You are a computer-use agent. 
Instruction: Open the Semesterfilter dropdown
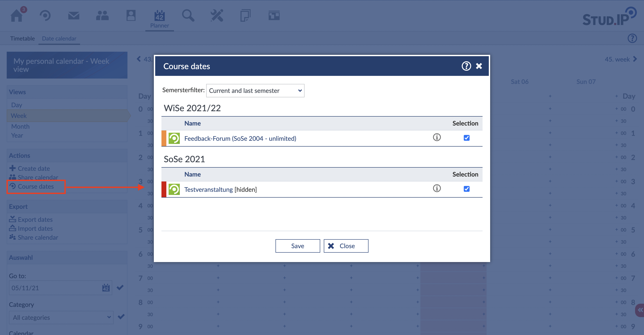click(255, 91)
